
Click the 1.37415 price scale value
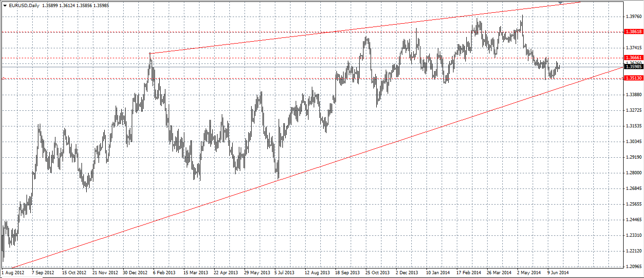click(x=634, y=48)
